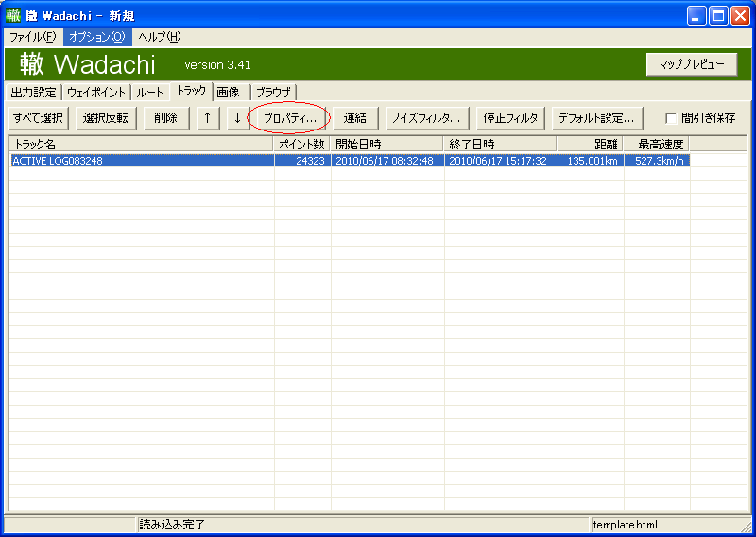Maximize the Wadachi window
The height and width of the screenshot is (537, 756).
[x=718, y=16]
